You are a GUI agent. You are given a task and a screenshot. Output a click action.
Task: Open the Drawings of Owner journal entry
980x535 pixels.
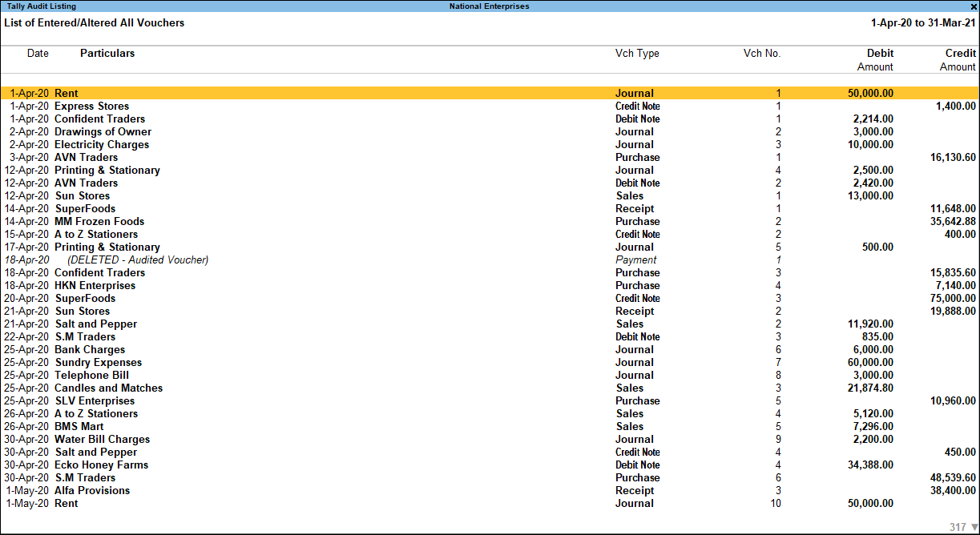pos(490,131)
